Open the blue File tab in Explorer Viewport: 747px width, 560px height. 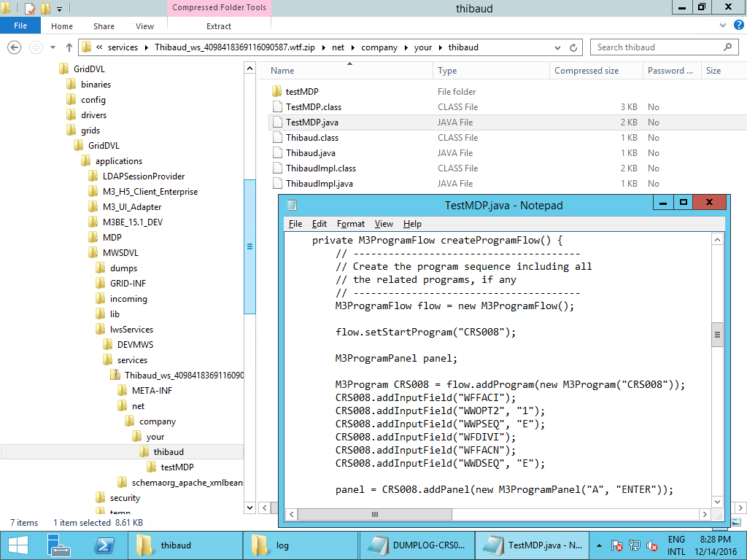(x=20, y=26)
